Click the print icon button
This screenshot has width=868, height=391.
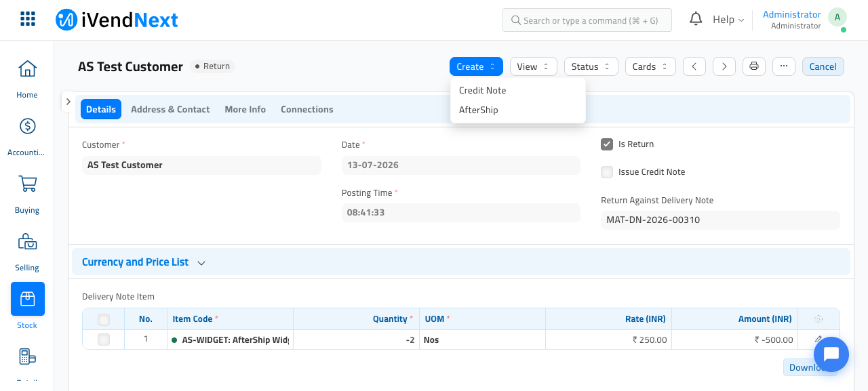754,66
